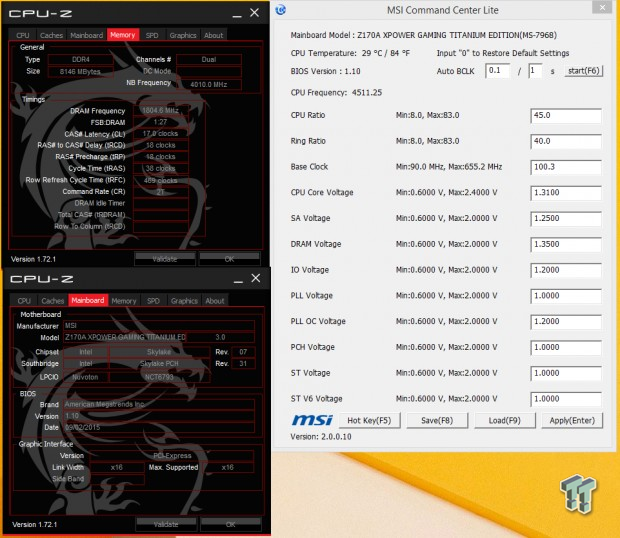Click the BIOS Brand American Megatrends field
The height and width of the screenshot is (538, 620).
(159, 404)
